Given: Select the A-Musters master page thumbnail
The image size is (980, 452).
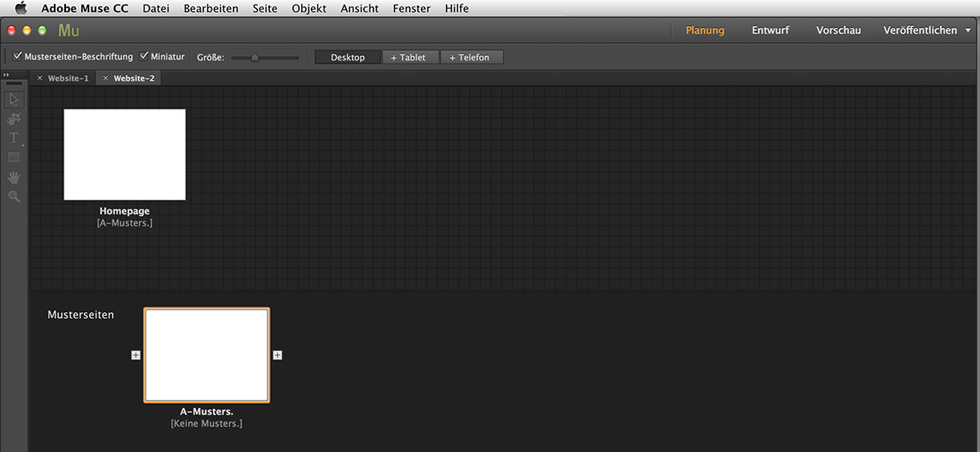Looking at the screenshot, I should click(206, 355).
